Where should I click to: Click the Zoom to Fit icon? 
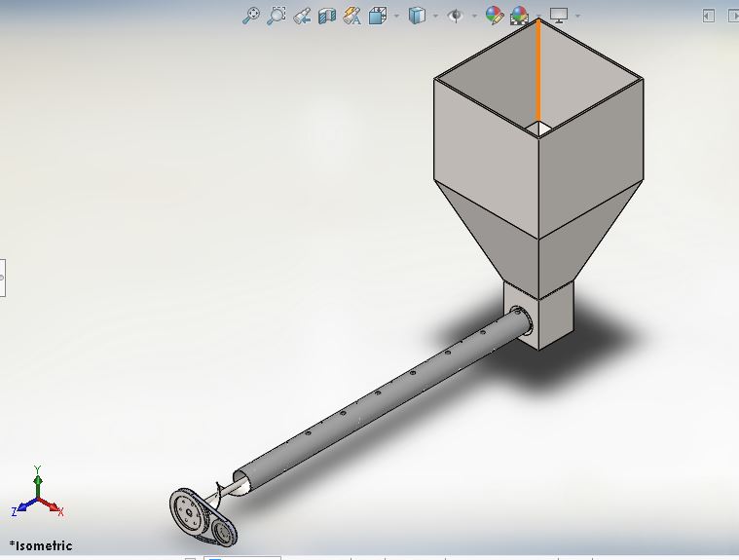251,16
